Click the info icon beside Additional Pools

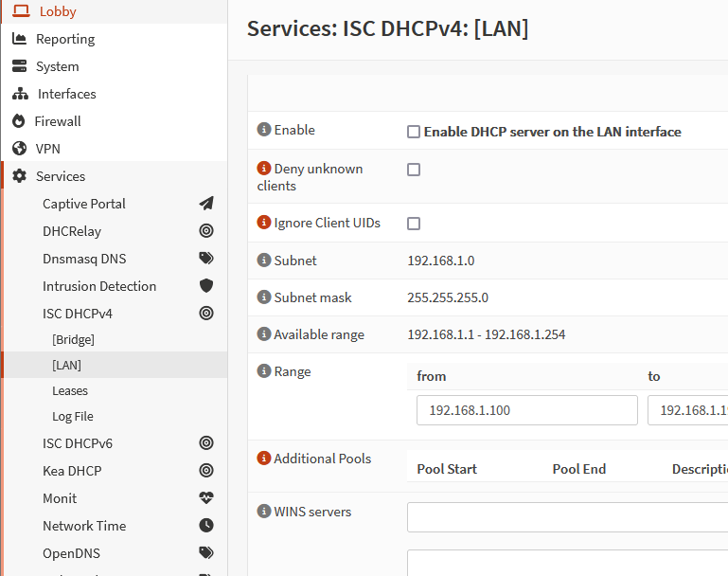[264, 459]
